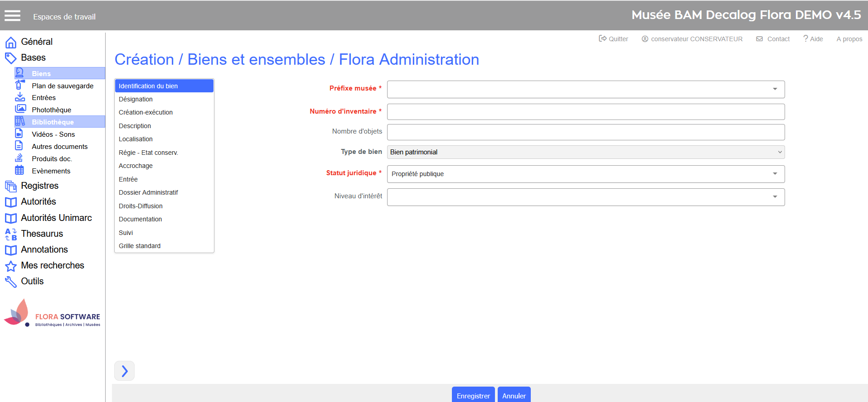The image size is (868, 402).
Task: Expand the Type de bien select box
Action: pyautogui.click(x=585, y=152)
